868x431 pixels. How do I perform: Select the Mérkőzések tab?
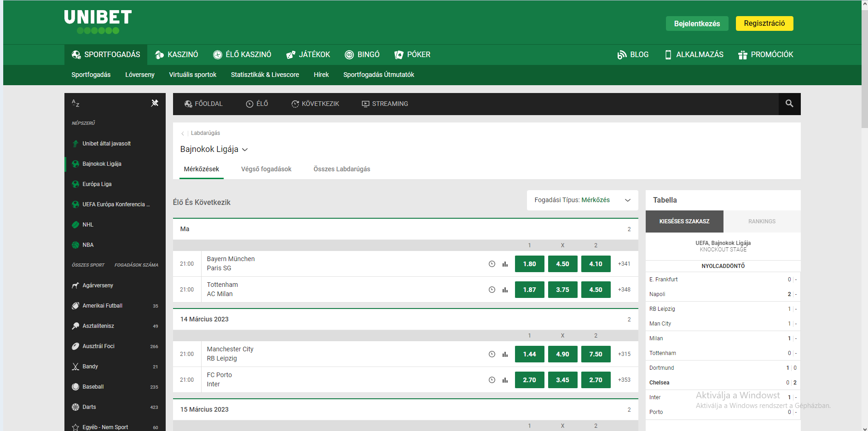201,169
